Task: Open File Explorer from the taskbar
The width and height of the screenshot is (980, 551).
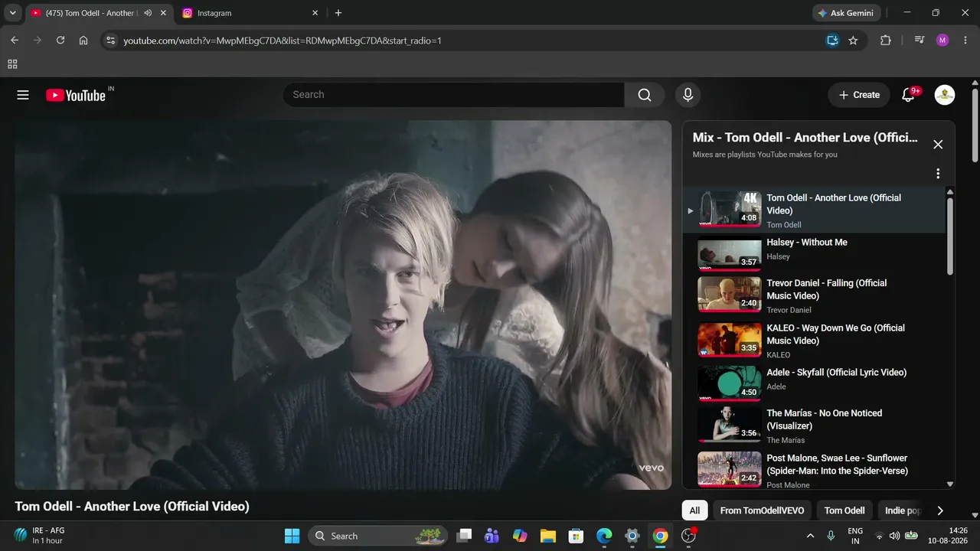Action: [547, 536]
